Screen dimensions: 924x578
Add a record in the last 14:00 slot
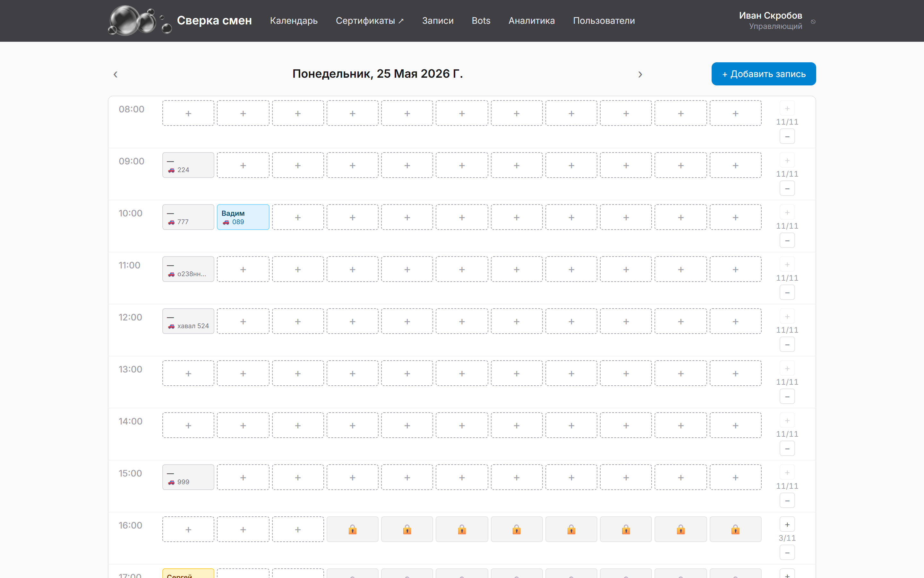pos(735,425)
